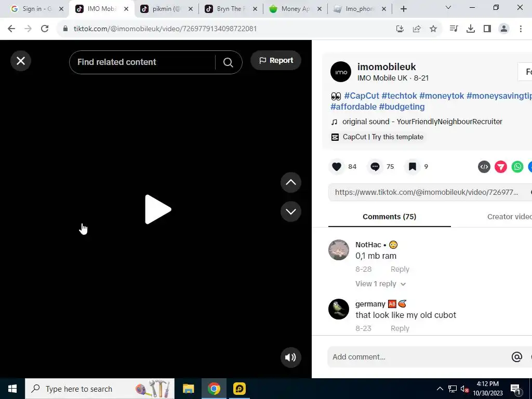Click the @ mention icon in comment box
The height and width of the screenshot is (399, 532).
tap(517, 357)
